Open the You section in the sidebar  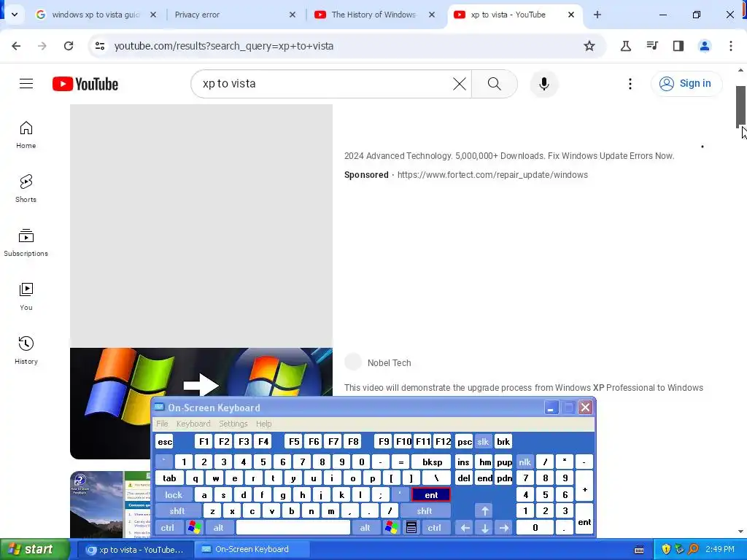point(26,296)
